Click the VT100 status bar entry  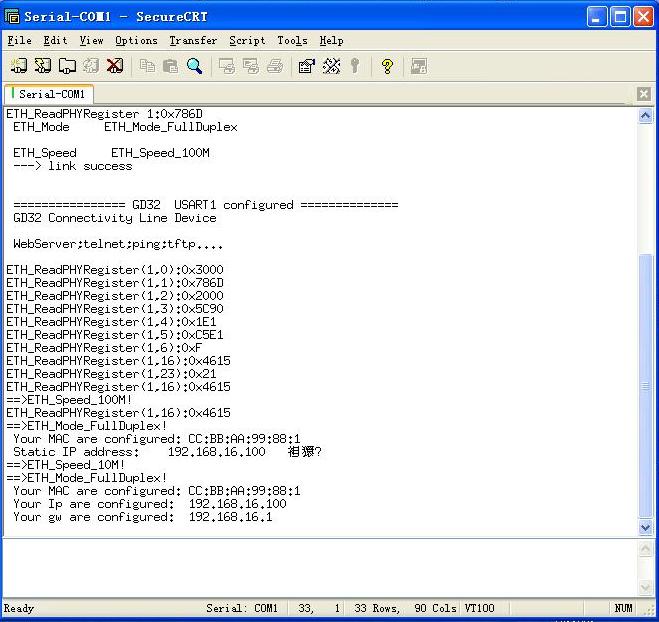coord(479,608)
